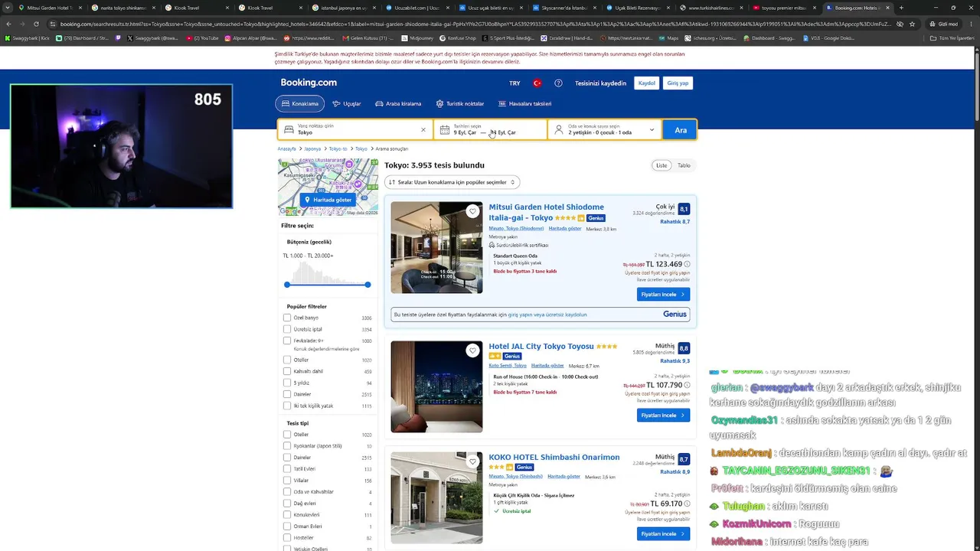Click the browser back arrow
Image resolution: width=980 pixels, height=551 pixels.
[x=9, y=24]
